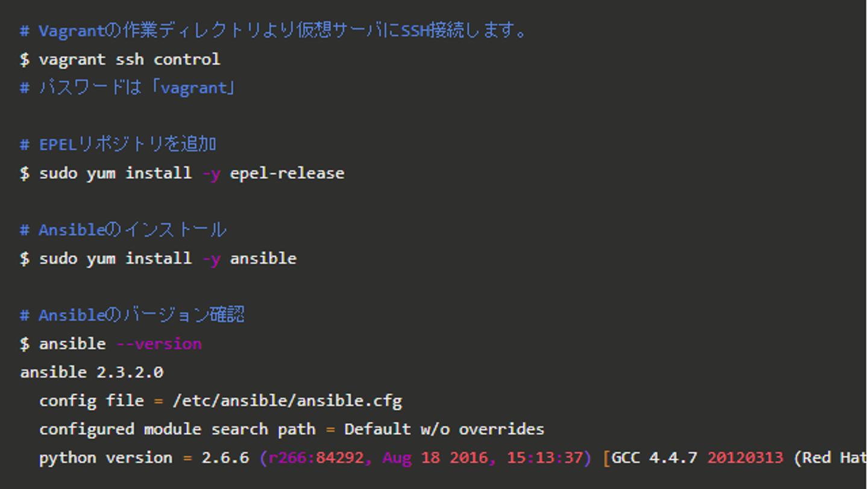Image resolution: width=868 pixels, height=489 pixels.
Task: Click 'Default w/o overrides' text
Action: pyautogui.click(x=444, y=429)
